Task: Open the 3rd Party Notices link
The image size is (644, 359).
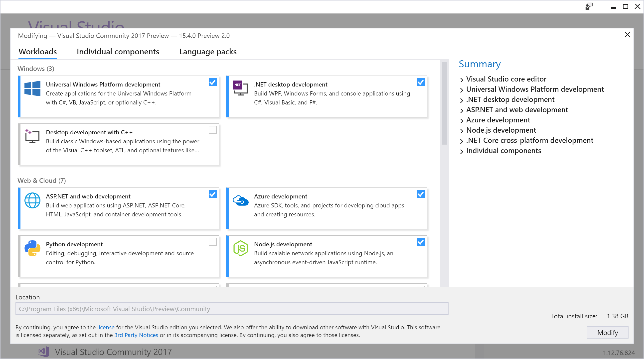Action: coord(136,335)
